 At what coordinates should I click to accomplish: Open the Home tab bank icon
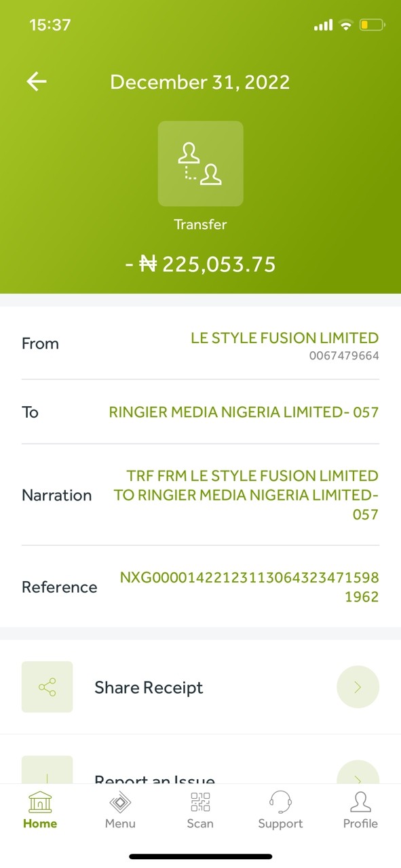[x=40, y=802]
